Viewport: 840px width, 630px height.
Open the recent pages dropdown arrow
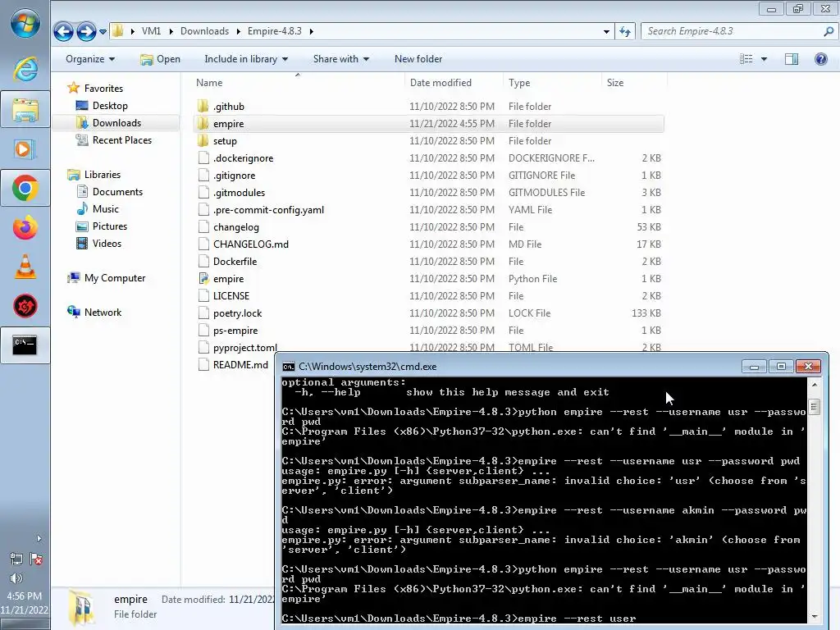click(103, 32)
